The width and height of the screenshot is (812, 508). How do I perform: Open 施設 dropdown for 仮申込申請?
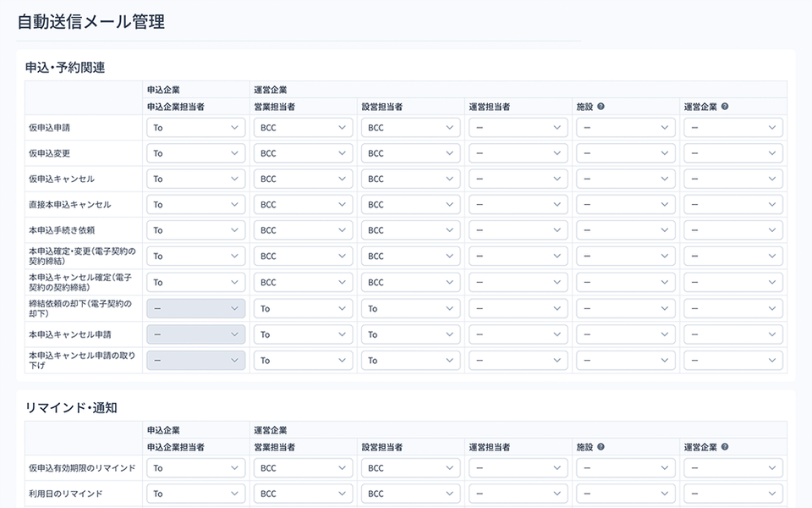pyautogui.click(x=626, y=128)
